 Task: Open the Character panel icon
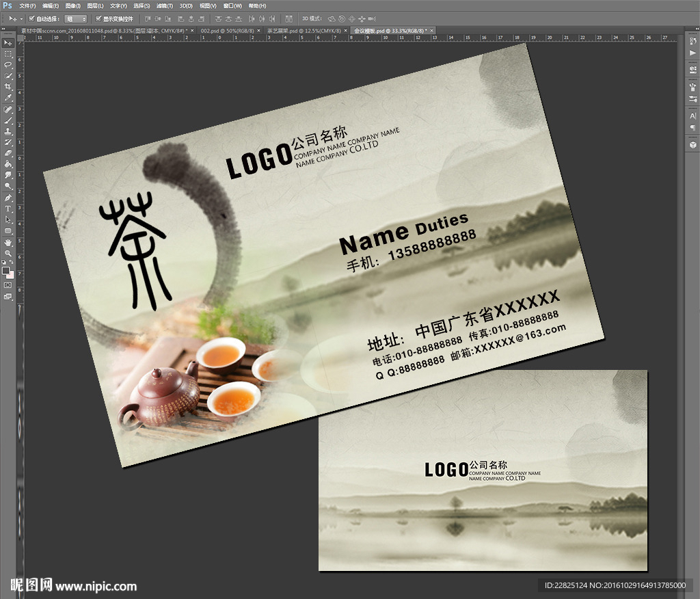(692, 116)
